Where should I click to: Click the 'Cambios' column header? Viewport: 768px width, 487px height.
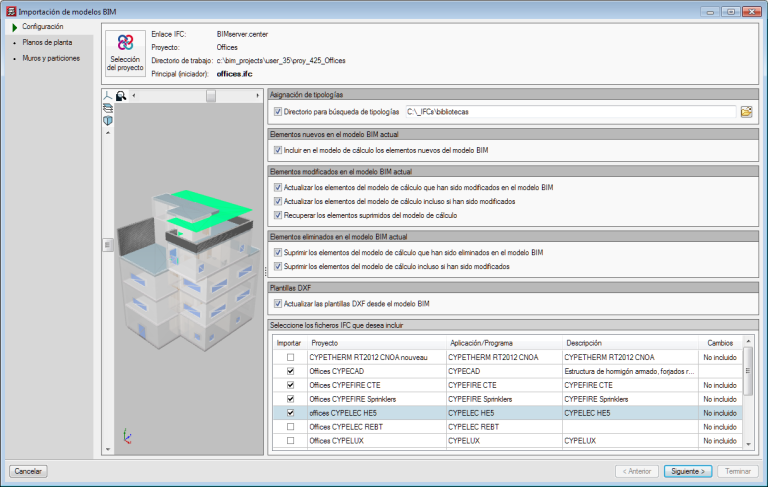(720, 343)
